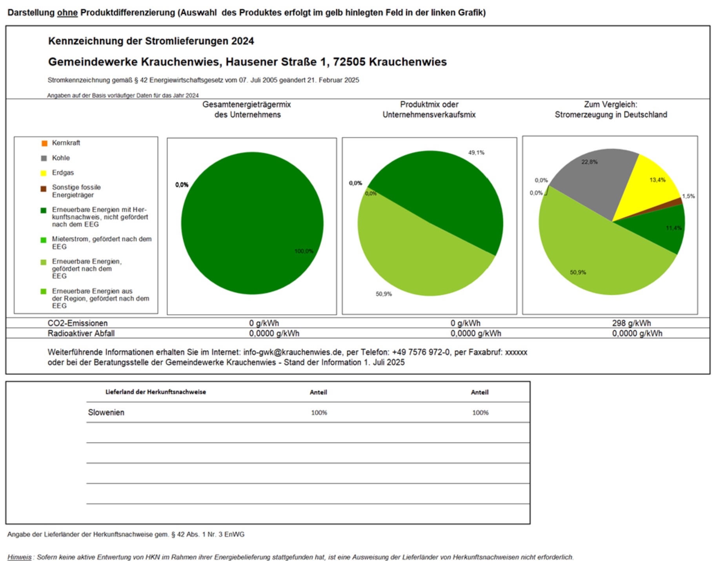This screenshot has width=728, height=561.
Task: Click the underlined Hinweis text at bottom
Action: click(19, 557)
